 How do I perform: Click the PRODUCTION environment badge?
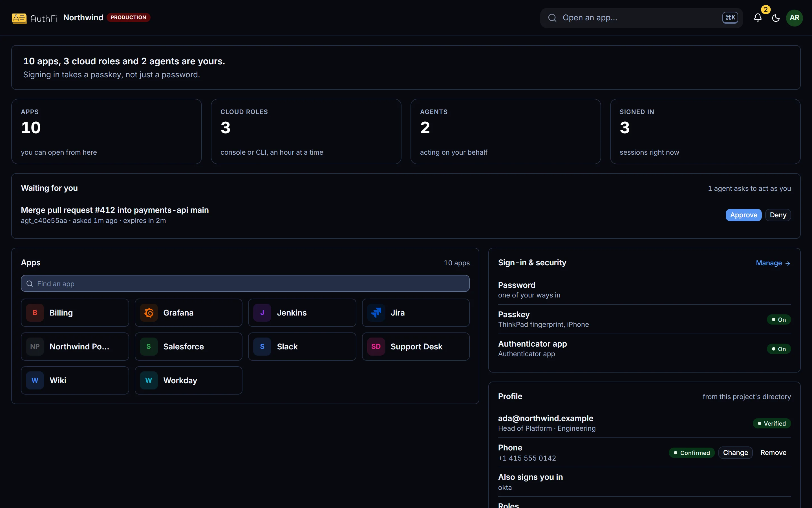(129, 17)
